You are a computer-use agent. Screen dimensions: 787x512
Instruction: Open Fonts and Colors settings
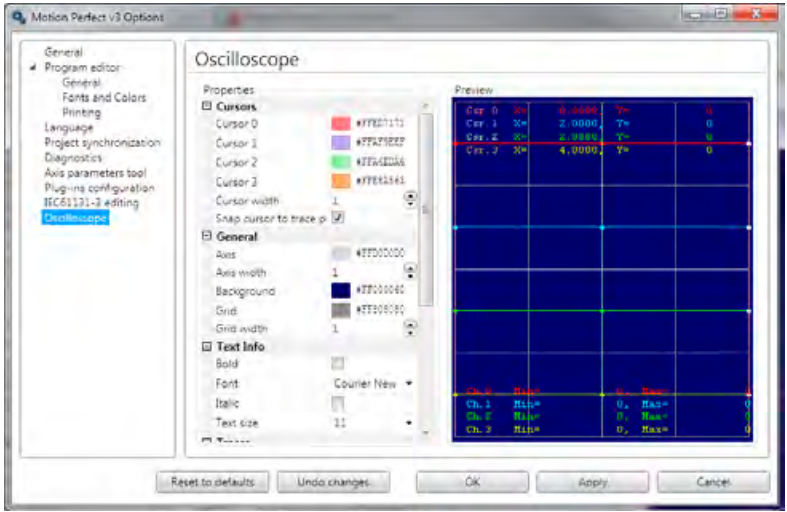pos(104,97)
